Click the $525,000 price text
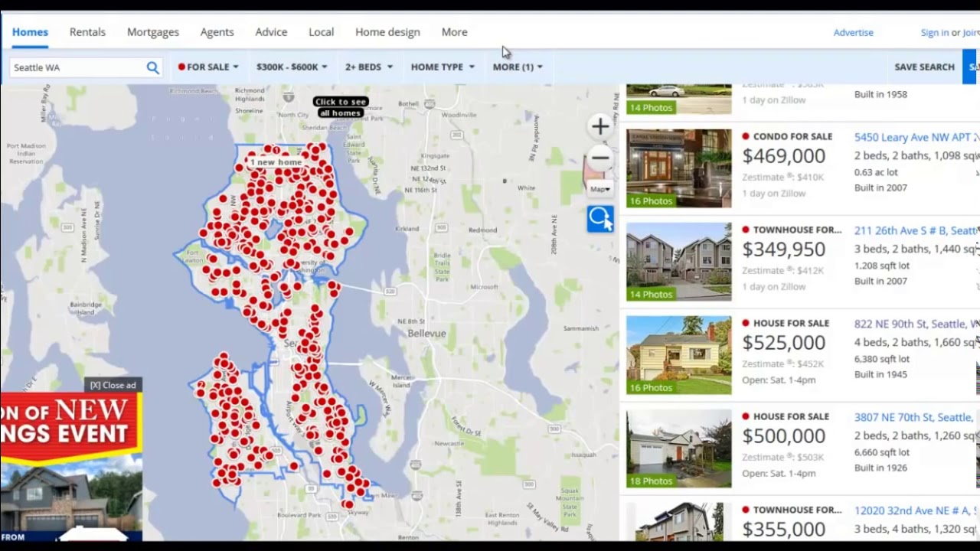 [x=784, y=343]
